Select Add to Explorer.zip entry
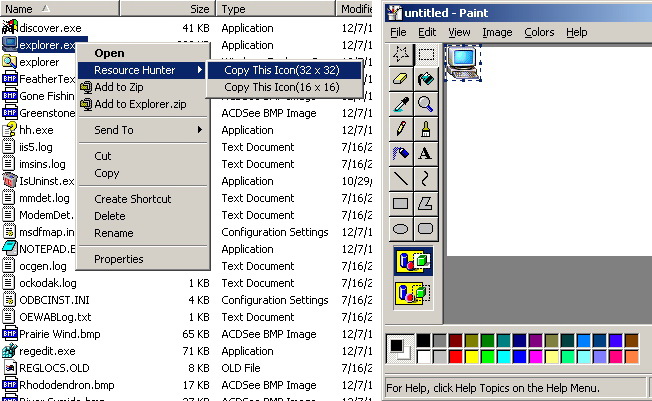 point(142,104)
